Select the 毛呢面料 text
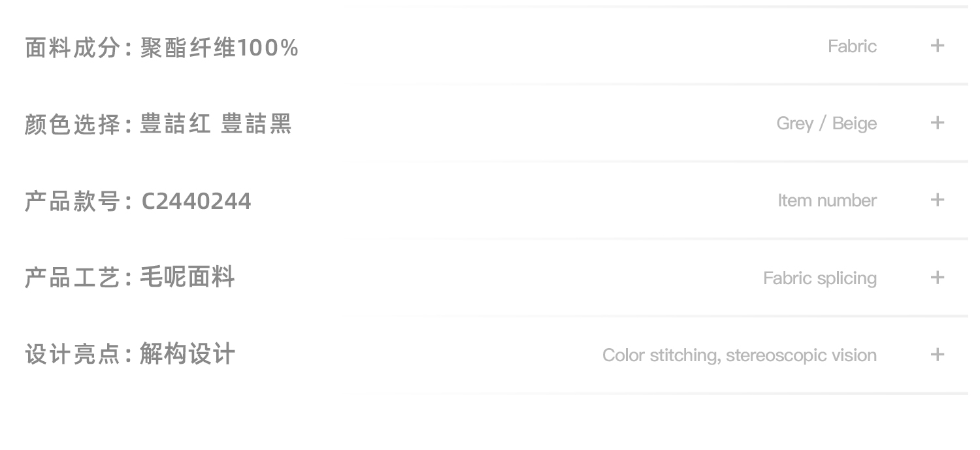The height and width of the screenshot is (450, 980). pos(188,278)
